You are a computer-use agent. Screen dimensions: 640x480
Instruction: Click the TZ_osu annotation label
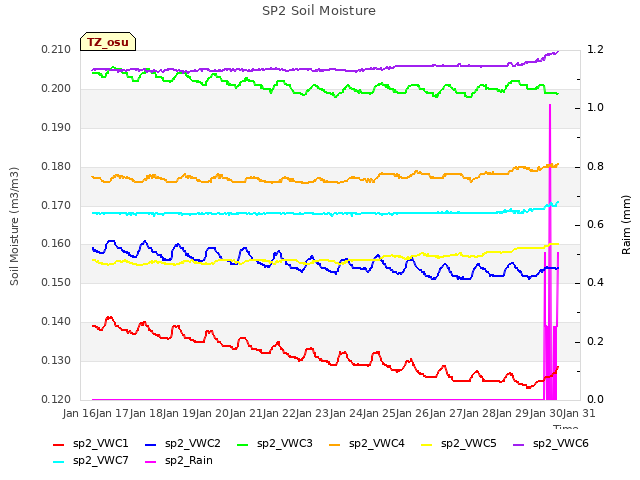[x=108, y=42]
